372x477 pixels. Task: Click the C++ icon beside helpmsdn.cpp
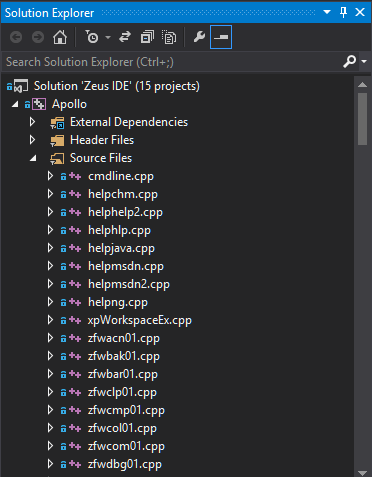tap(75, 266)
